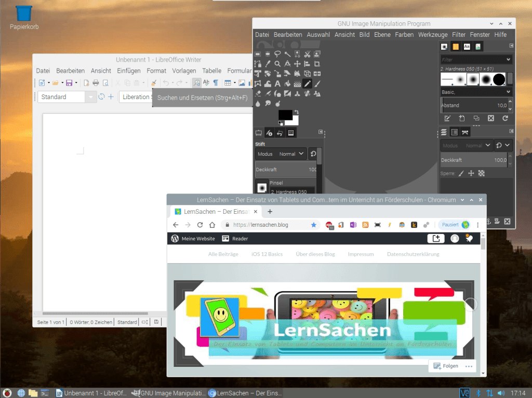The height and width of the screenshot is (398, 532).
Task: Open the Werkzeuge menu in GIMP
Action: [x=432, y=35]
